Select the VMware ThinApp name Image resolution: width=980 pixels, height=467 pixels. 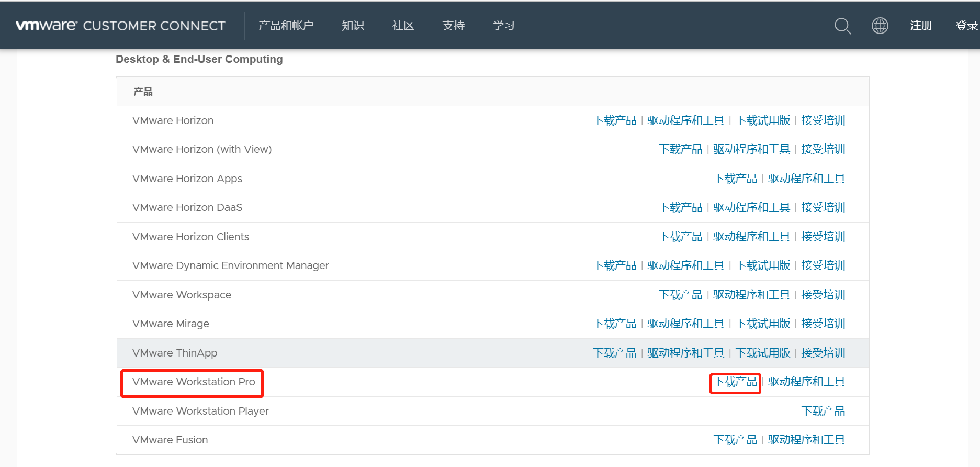tap(175, 353)
